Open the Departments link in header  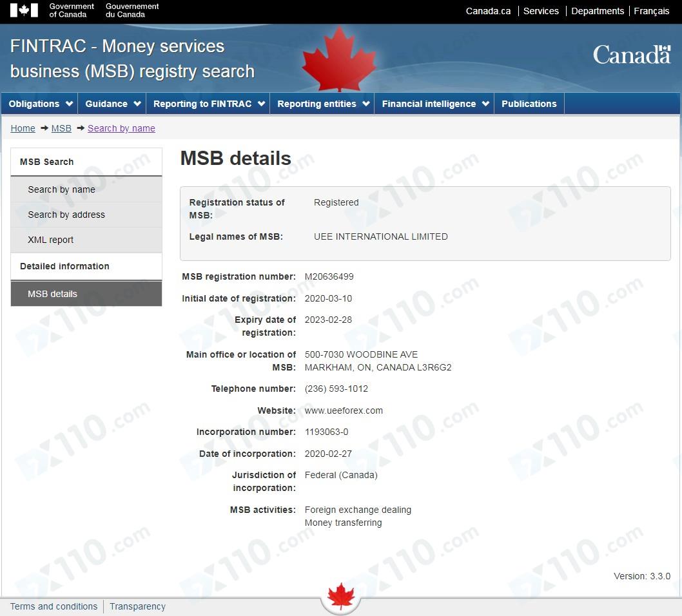click(x=598, y=11)
